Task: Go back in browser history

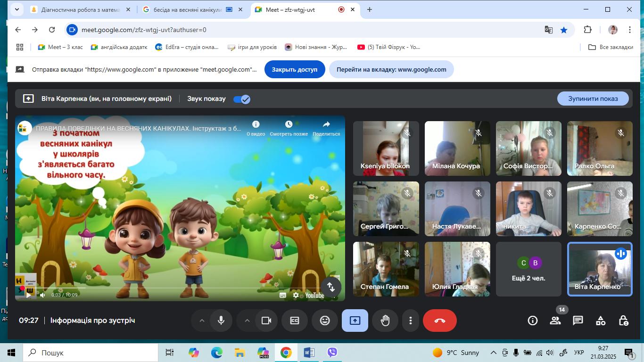Action: pos(18,30)
